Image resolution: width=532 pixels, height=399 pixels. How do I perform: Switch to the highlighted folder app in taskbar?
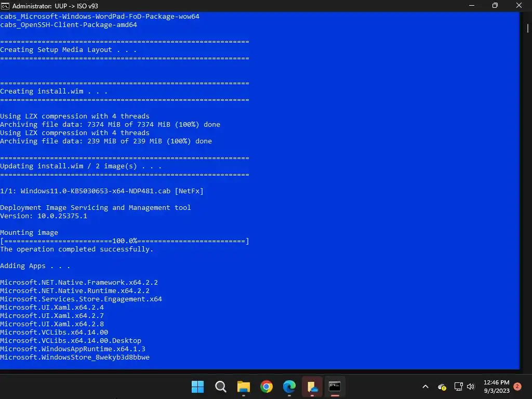pos(312,387)
